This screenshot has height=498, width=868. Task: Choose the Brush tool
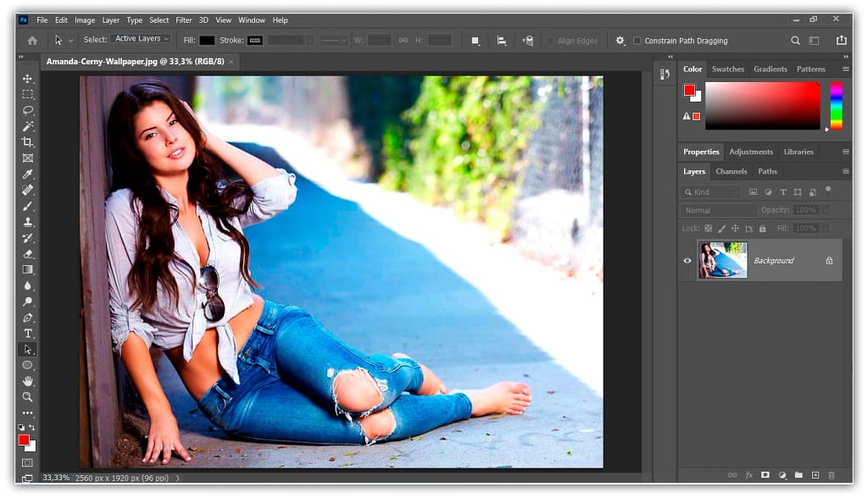pos(28,207)
